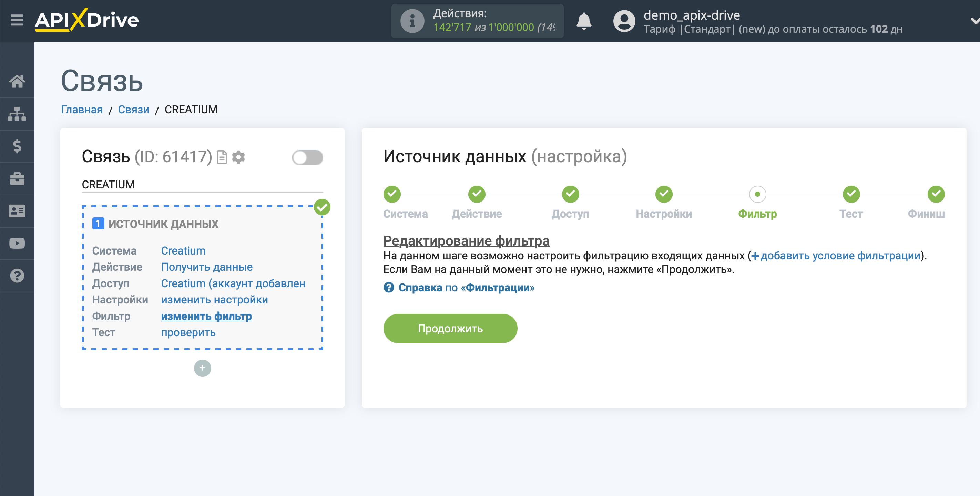Click the user profile avatar
This screenshot has height=496, width=980.
[x=624, y=21]
